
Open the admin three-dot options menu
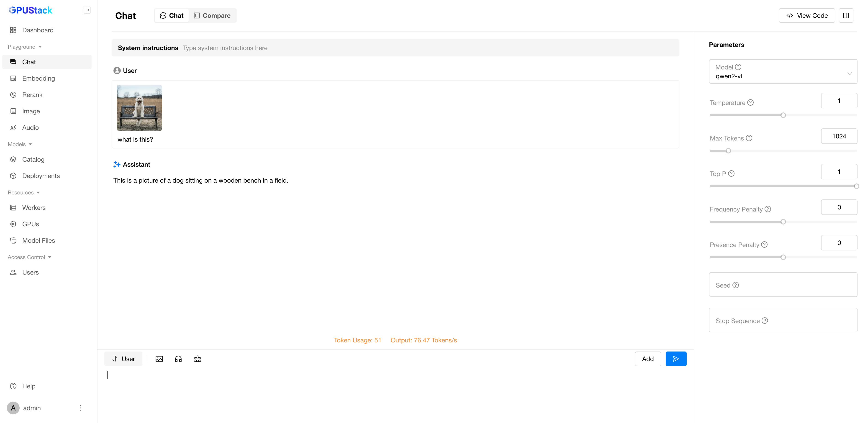pos(80,408)
